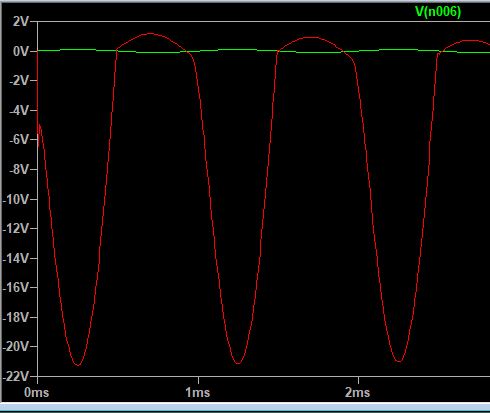Click the second red waveform trough after 1ms
Image resolution: width=490 pixels, height=413 pixels.
pos(238,363)
